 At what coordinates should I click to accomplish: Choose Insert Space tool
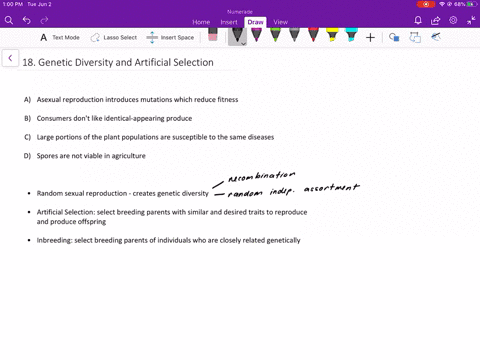(x=170, y=38)
